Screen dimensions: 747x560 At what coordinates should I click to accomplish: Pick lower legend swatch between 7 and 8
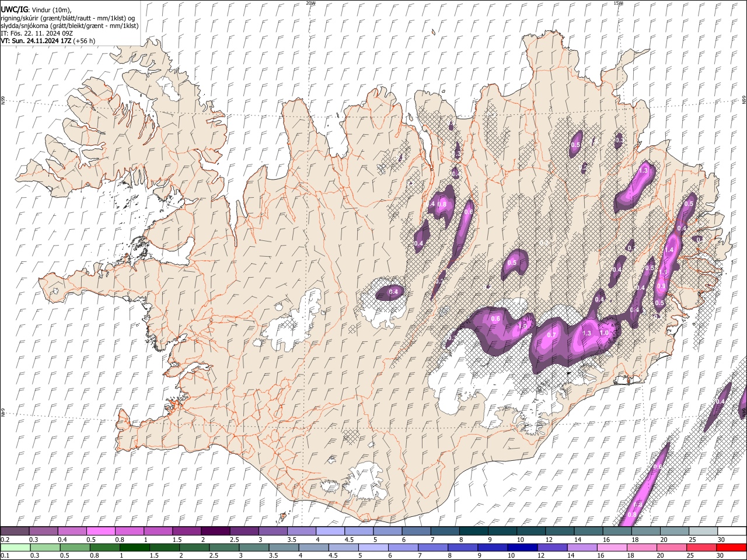pyautogui.click(x=432, y=547)
